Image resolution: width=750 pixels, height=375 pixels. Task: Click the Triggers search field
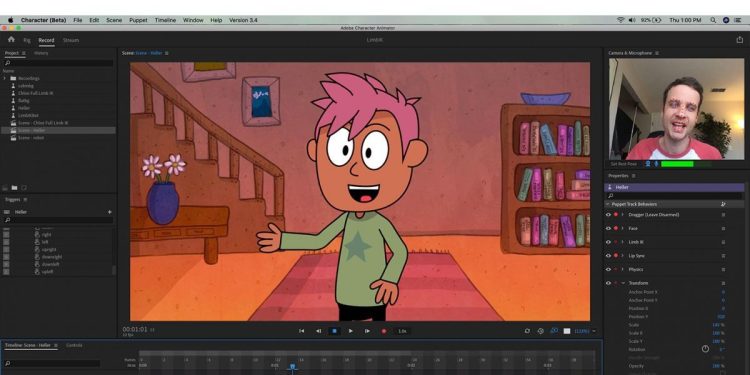[x=58, y=220]
